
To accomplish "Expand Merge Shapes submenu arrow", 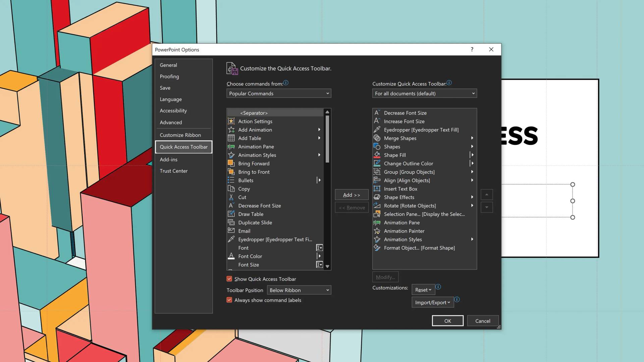I will click(472, 138).
